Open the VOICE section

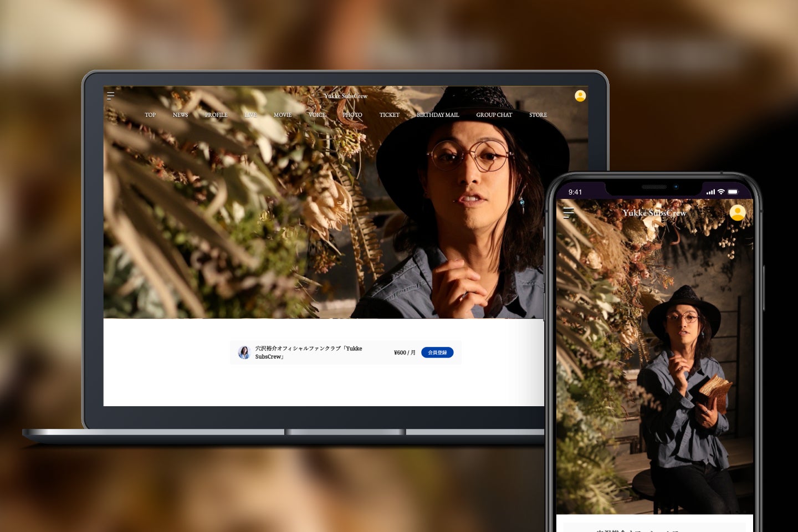(x=317, y=115)
